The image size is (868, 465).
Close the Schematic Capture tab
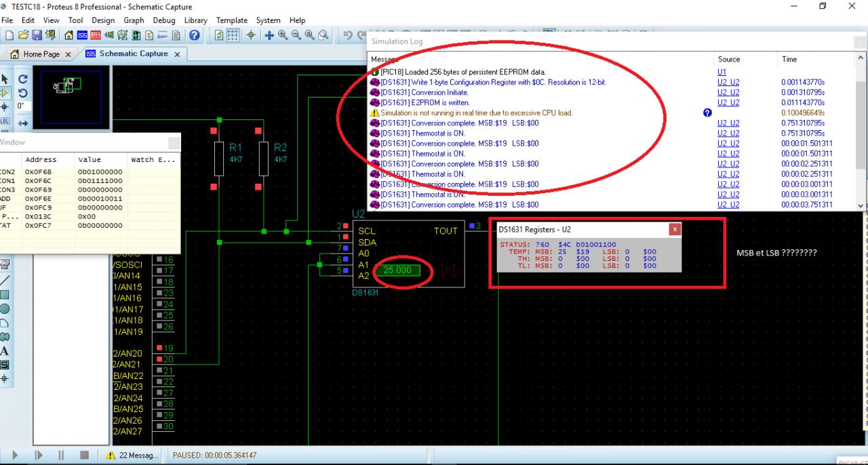pyautogui.click(x=178, y=54)
